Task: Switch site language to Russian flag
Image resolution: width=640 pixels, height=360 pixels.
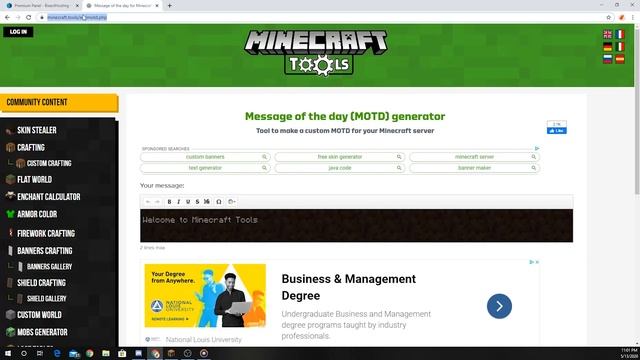Action: click(x=607, y=59)
